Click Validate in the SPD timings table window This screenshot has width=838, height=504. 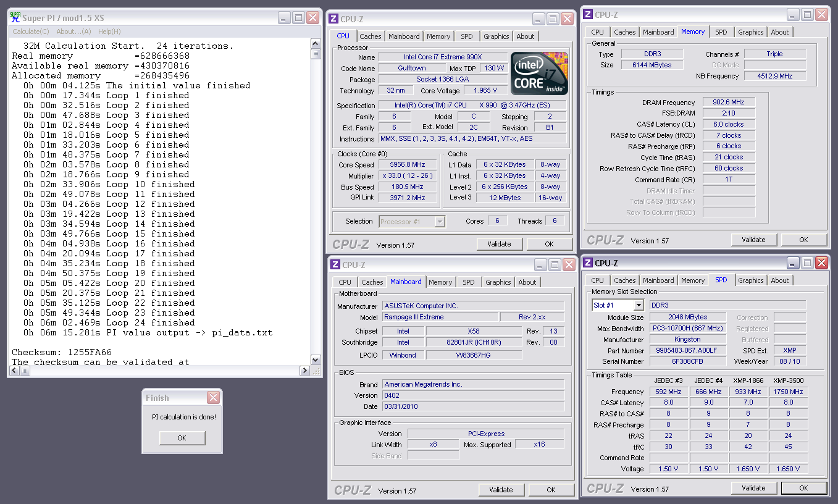753,488
